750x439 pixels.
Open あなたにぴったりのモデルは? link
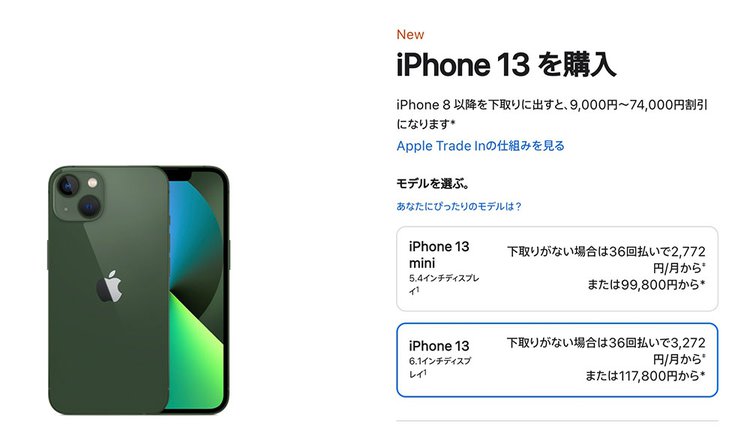click(x=459, y=206)
